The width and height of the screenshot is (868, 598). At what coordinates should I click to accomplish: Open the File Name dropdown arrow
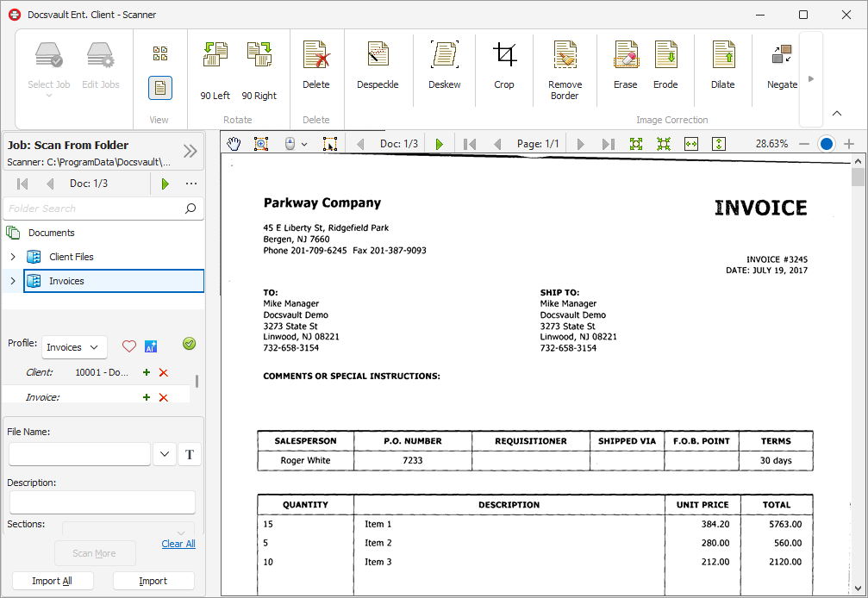pyautogui.click(x=165, y=454)
